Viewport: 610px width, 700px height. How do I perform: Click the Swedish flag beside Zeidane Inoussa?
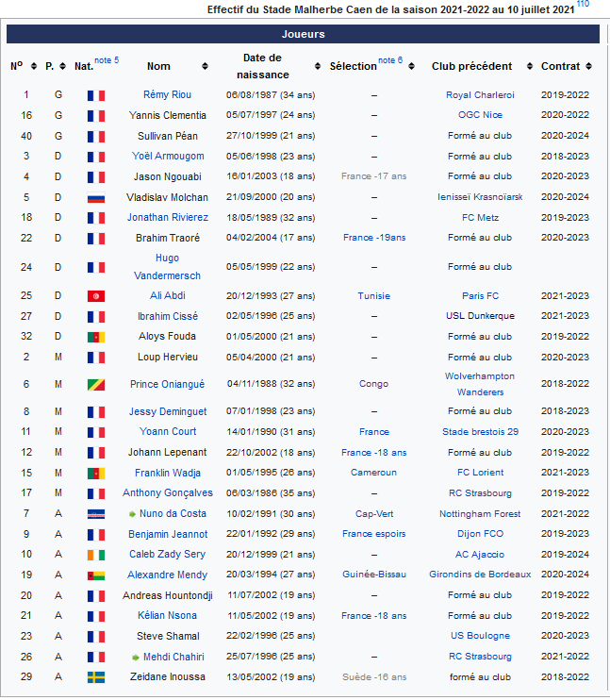click(95, 677)
